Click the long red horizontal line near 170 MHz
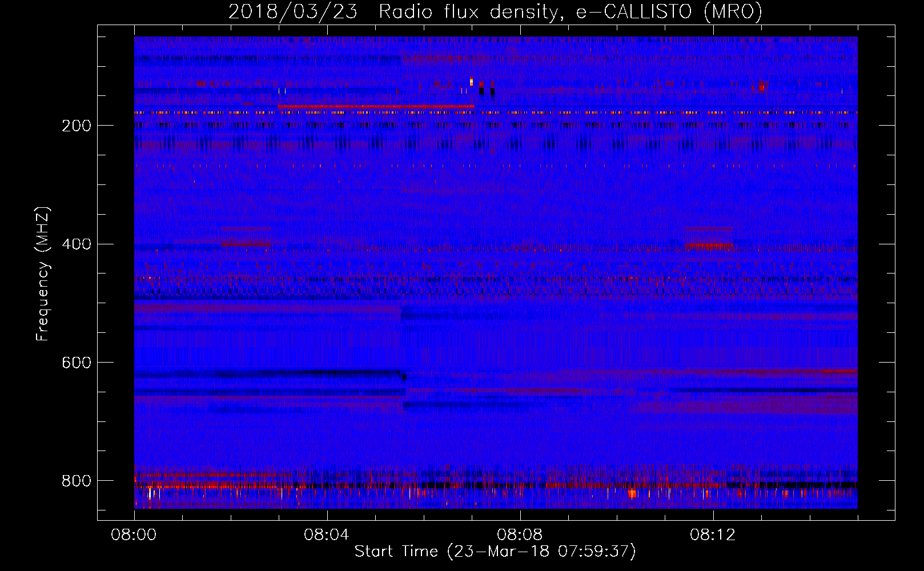This screenshot has height=571, width=924. pyautogui.click(x=376, y=106)
